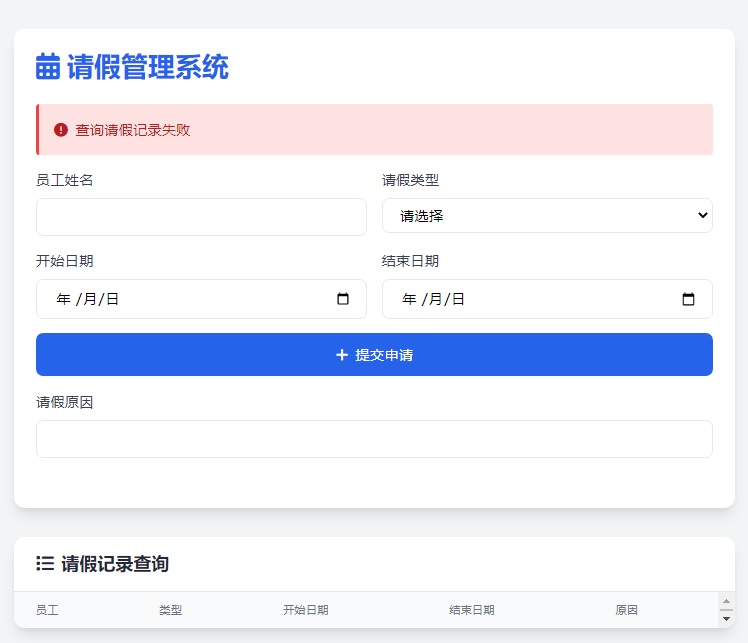The width and height of the screenshot is (748, 643).
Task: Click the 请假原因 label
Action: point(64,402)
